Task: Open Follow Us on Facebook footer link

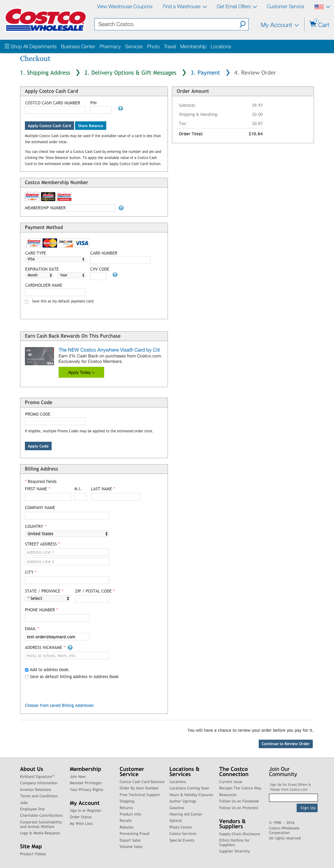Action: [239, 801]
